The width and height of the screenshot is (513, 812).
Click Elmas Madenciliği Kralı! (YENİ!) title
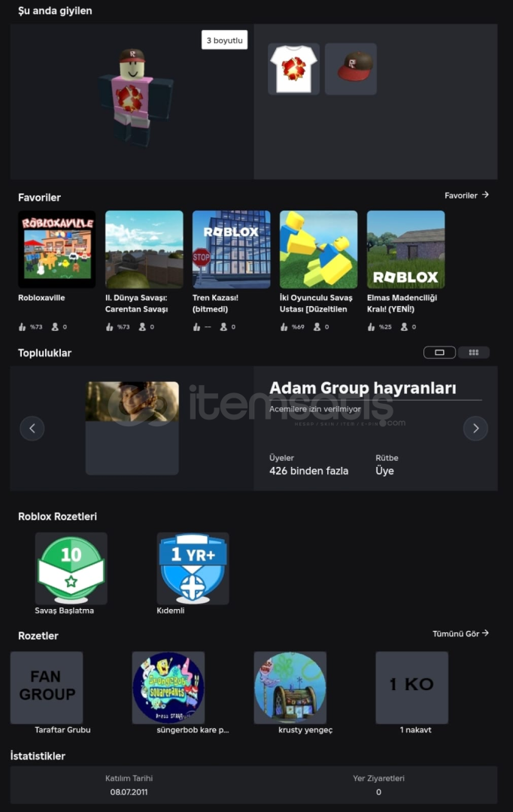[402, 304]
